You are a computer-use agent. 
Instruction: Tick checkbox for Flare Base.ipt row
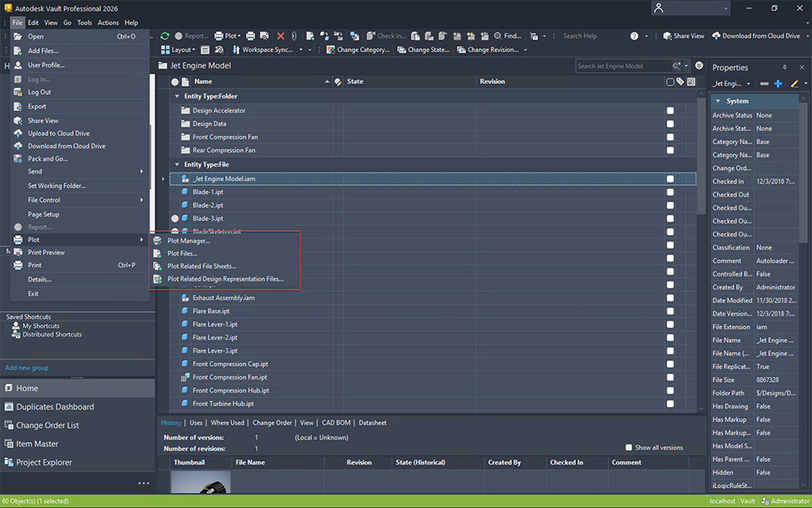click(670, 311)
